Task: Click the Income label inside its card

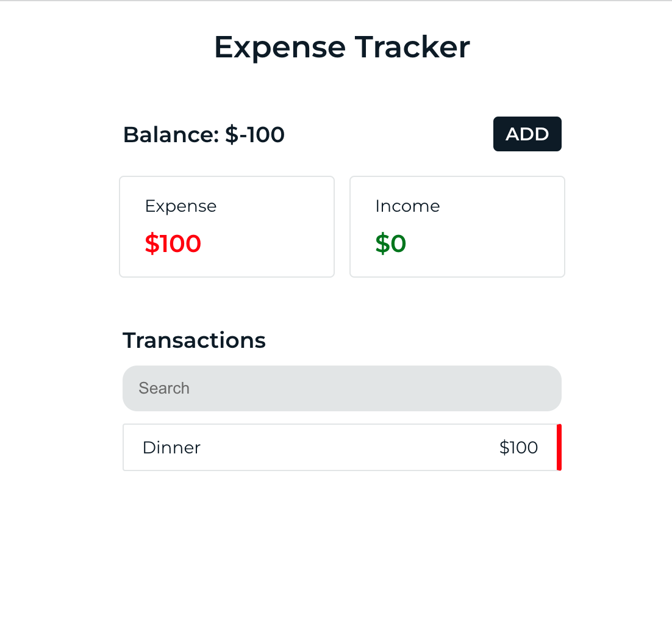Action: pos(407,206)
